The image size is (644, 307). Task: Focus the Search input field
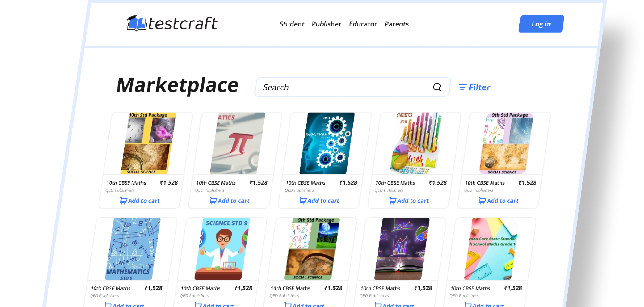352,87
